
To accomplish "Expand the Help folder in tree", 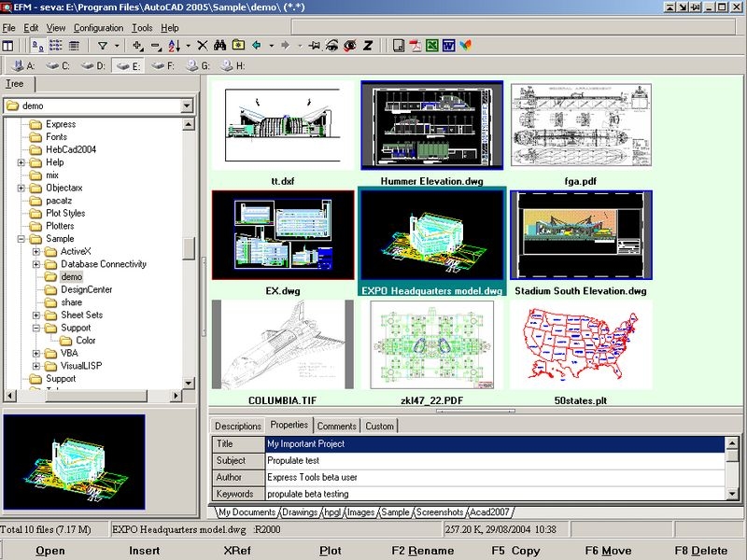I will pyautogui.click(x=21, y=162).
